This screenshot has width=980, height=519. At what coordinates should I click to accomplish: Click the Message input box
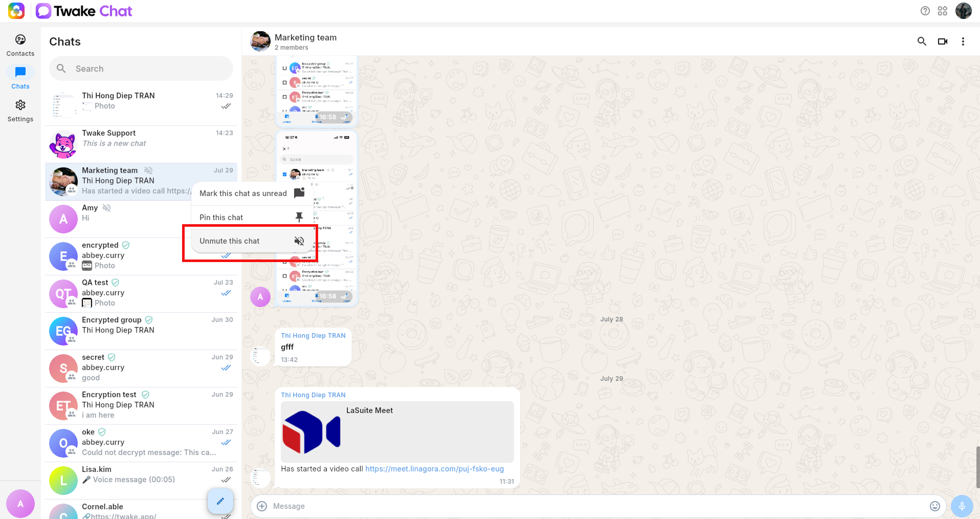597,506
